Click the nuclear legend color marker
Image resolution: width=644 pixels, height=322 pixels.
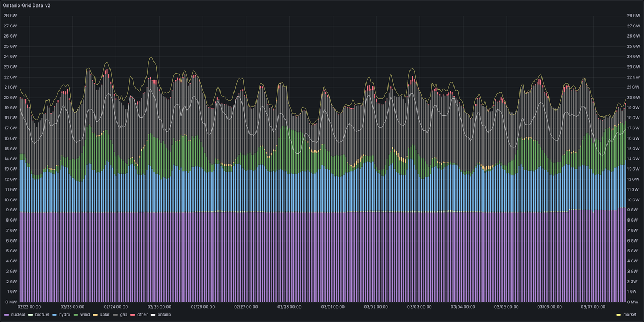6,315
